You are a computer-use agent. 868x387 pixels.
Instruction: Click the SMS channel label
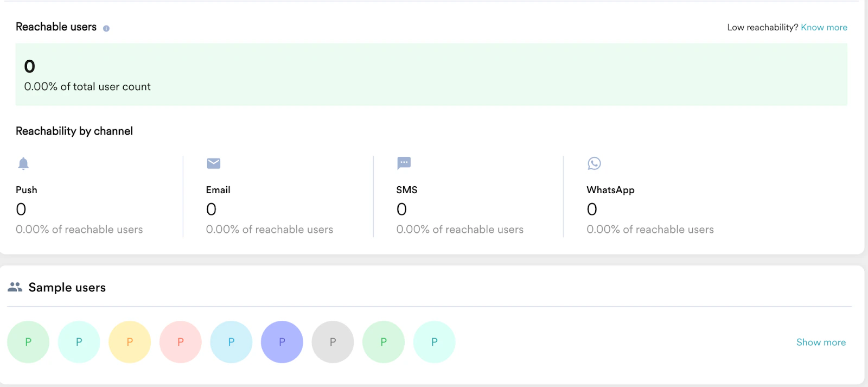(407, 190)
